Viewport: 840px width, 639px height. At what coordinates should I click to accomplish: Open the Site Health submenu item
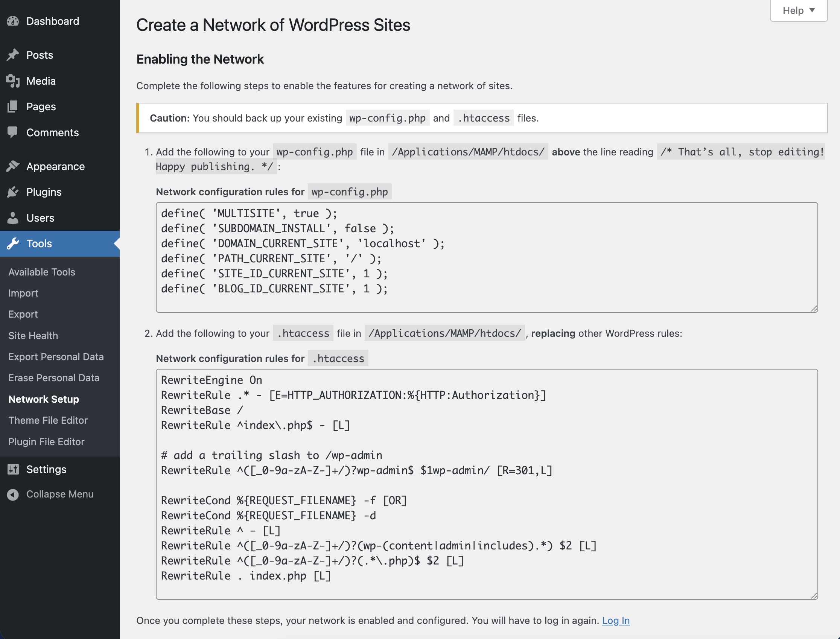tap(33, 335)
